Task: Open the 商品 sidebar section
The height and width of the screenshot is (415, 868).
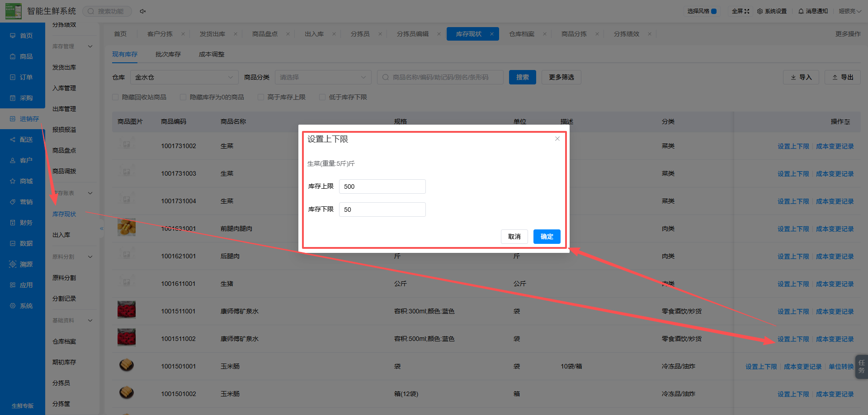Action: click(x=22, y=56)
